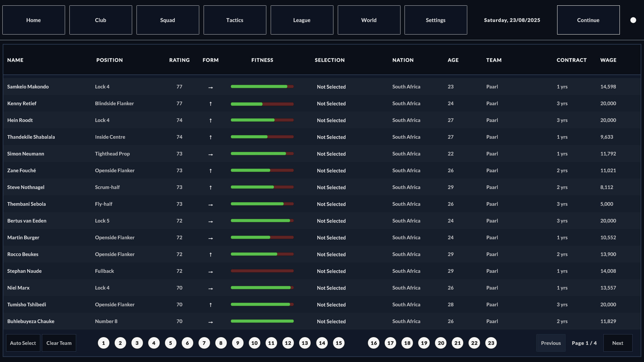
Task: Sort by the AGE column header
Action: (x=453, y=60)
